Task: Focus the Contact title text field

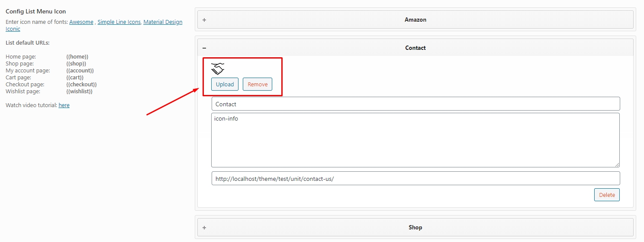Action: coord(415,104)
